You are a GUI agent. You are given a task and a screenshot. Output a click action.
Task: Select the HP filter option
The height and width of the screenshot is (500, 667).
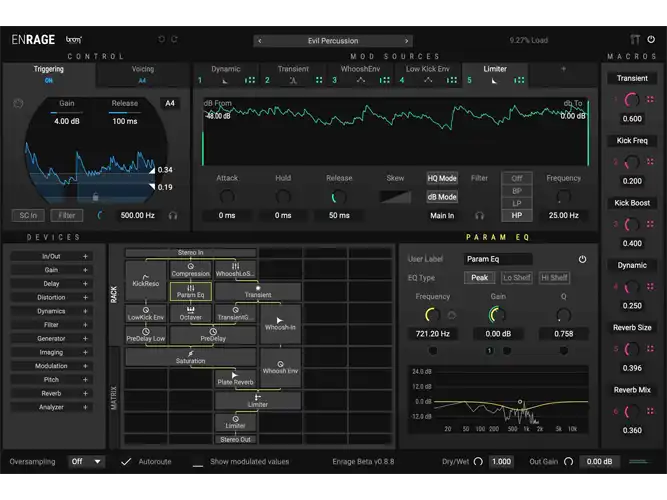click(x=517, y=216)
